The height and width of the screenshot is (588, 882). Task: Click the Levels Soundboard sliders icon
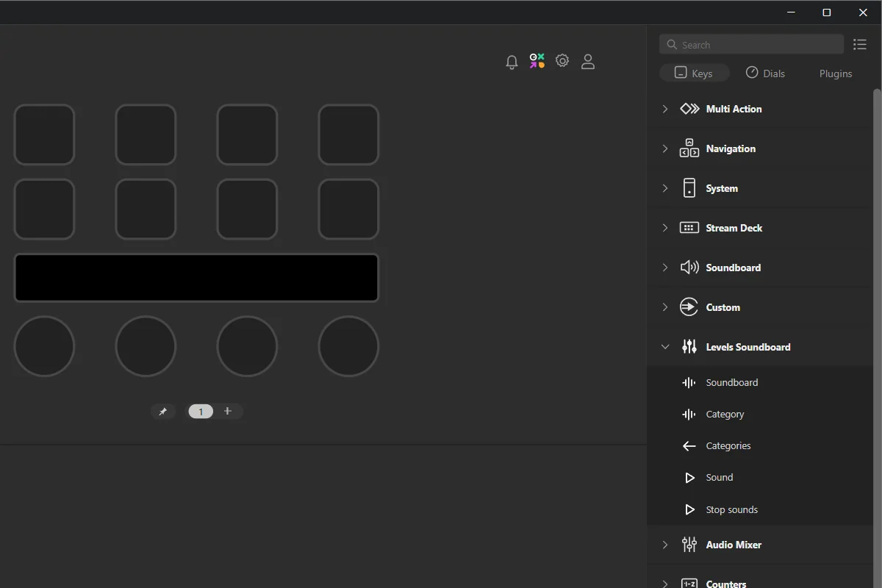[689, 347]
